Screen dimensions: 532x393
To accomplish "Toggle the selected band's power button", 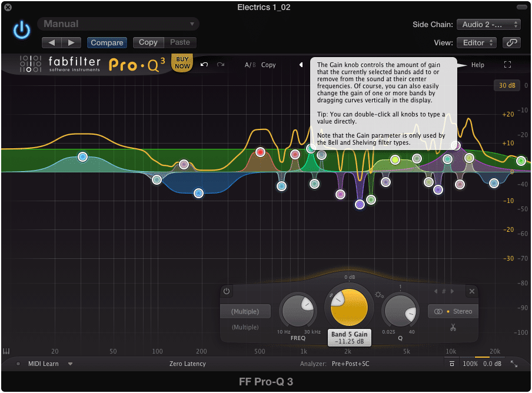I will 227,291.
